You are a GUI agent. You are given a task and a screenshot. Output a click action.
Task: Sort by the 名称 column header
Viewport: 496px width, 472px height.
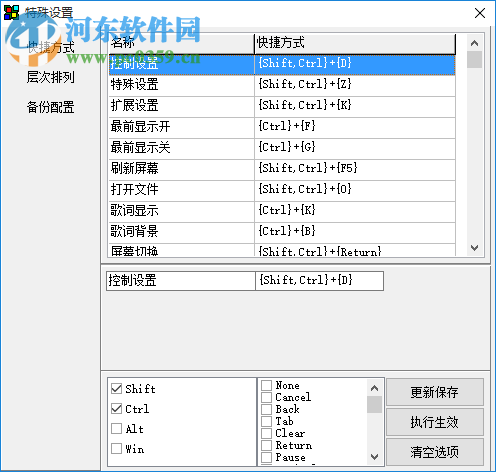[182, 44]
